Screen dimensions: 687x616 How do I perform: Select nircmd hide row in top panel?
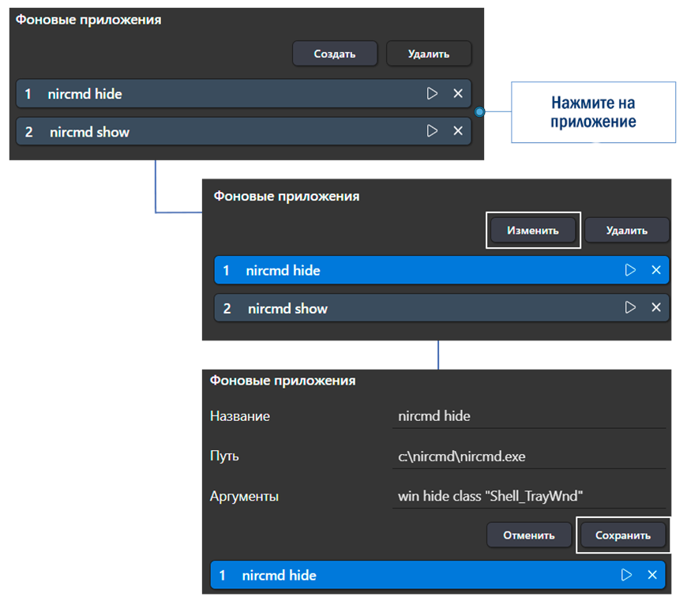(x=243, y=94)
